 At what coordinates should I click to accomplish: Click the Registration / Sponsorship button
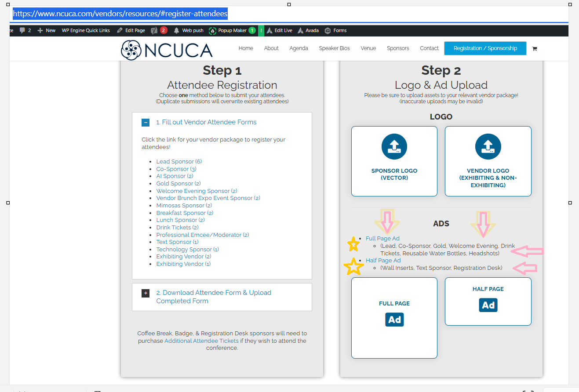coord(485,48)
